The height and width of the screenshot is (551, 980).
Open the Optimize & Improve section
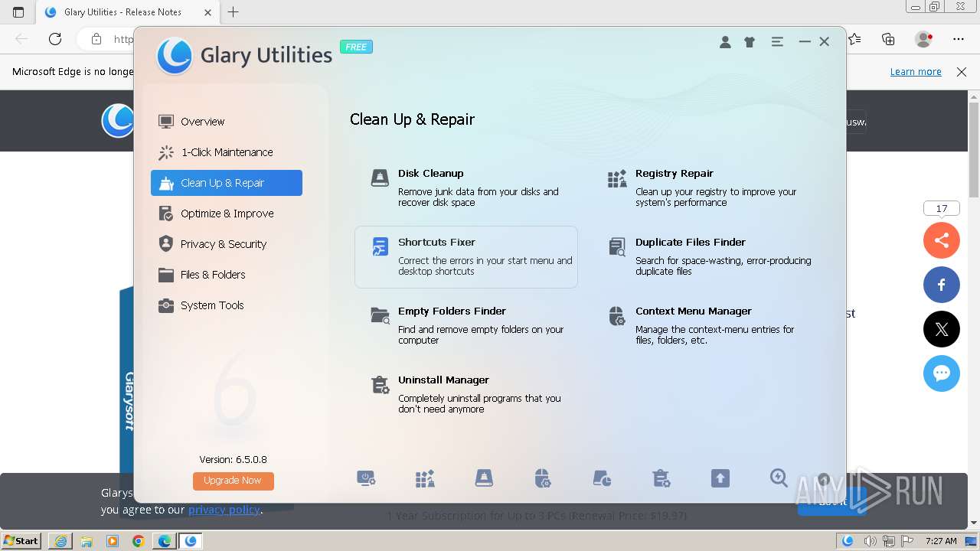click(x=227, y=214)
